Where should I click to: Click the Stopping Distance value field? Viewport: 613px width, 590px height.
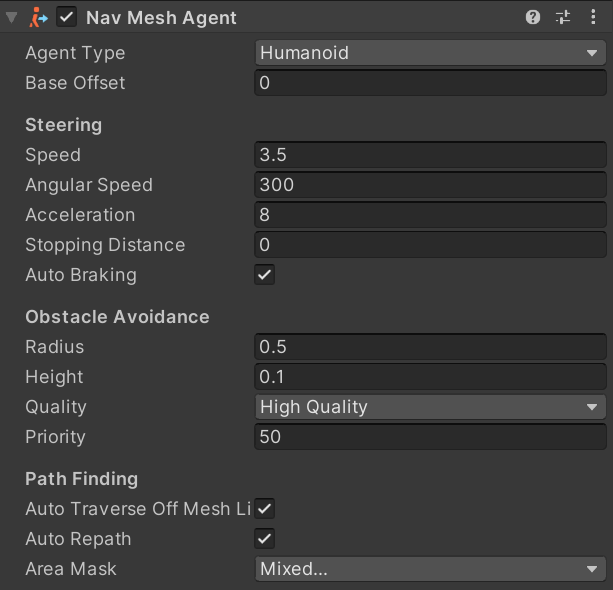tap(430, 245)
